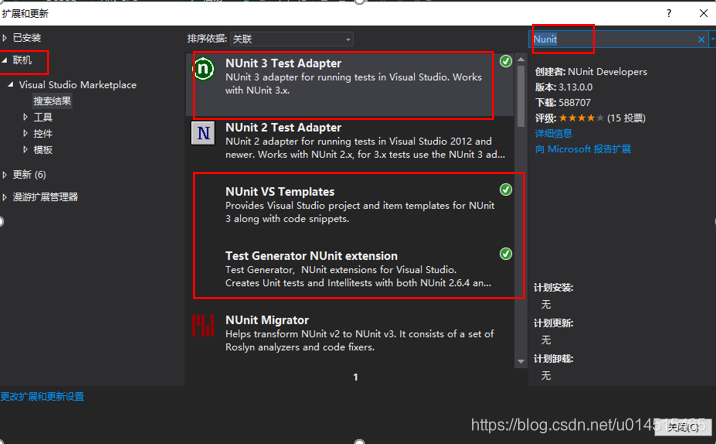This screenshot has height=444, width=716.
Task: Select NUnit VS Templates title
Action: coord(279,192)
